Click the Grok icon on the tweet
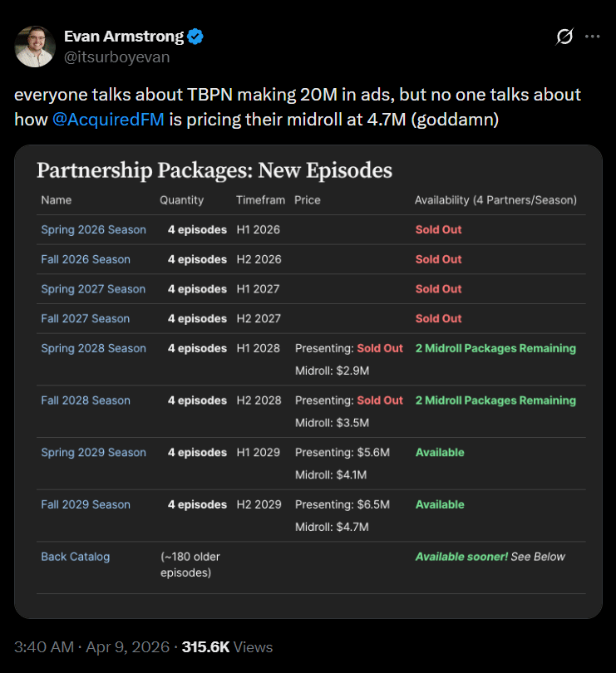The image size is (616, 673). pos(564,37)
